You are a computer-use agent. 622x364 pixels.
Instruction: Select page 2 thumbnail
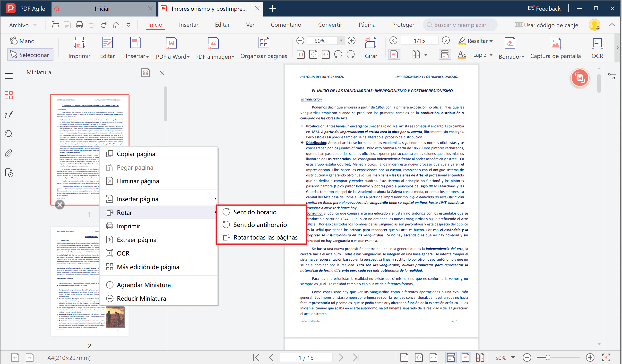(90, 281)
